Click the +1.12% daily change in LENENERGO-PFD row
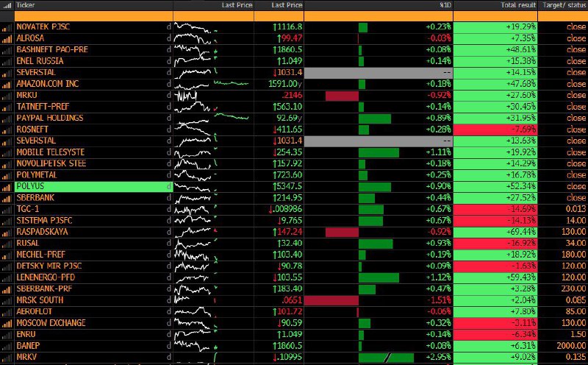 [x=438, y=277]
